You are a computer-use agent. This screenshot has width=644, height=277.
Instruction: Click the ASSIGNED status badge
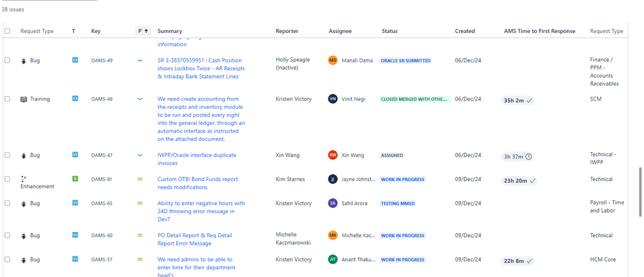coord(392,155)
